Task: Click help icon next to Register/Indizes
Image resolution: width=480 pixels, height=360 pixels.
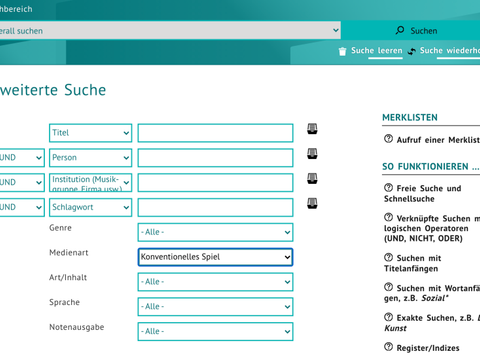Action: coord(388,347)
